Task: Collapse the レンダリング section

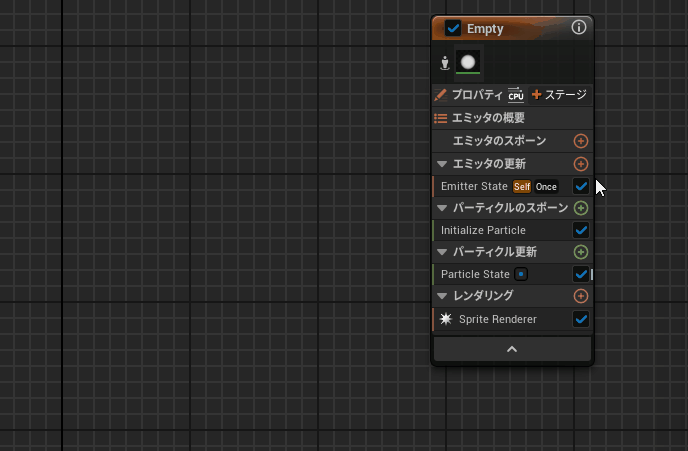Action: (x=442, y=296)
